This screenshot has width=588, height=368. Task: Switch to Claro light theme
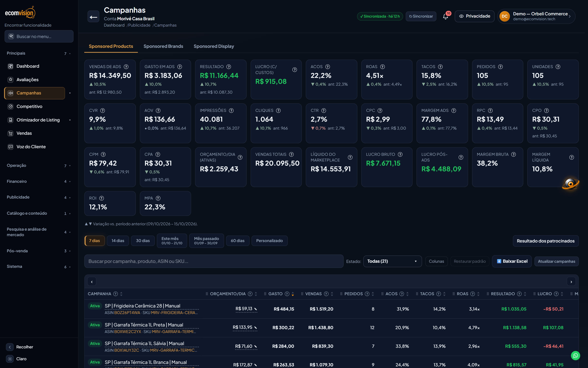pyautogui.click(x=17, y=359)
